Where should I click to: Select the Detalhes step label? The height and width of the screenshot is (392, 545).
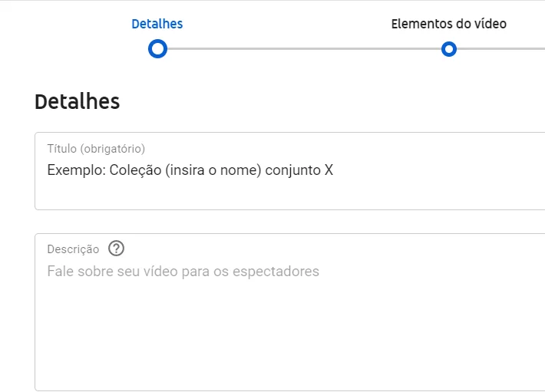tap(157, 24)
